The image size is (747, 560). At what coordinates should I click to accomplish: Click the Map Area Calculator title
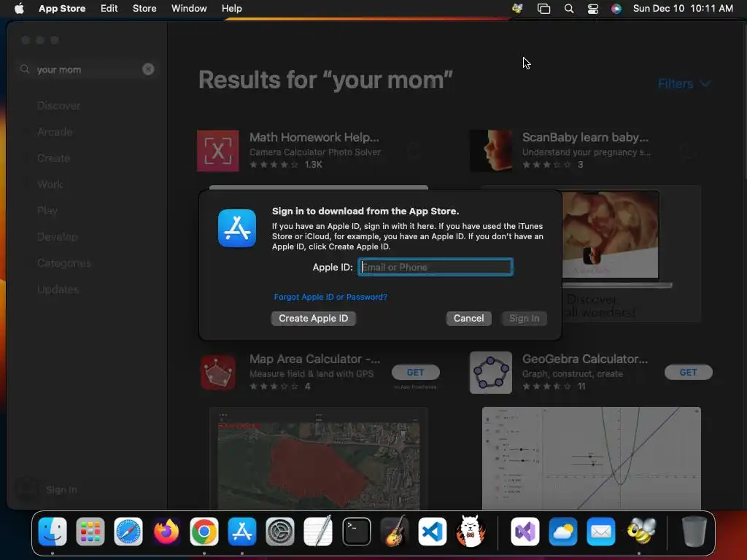pyautogui.click(x=314, y=359)
